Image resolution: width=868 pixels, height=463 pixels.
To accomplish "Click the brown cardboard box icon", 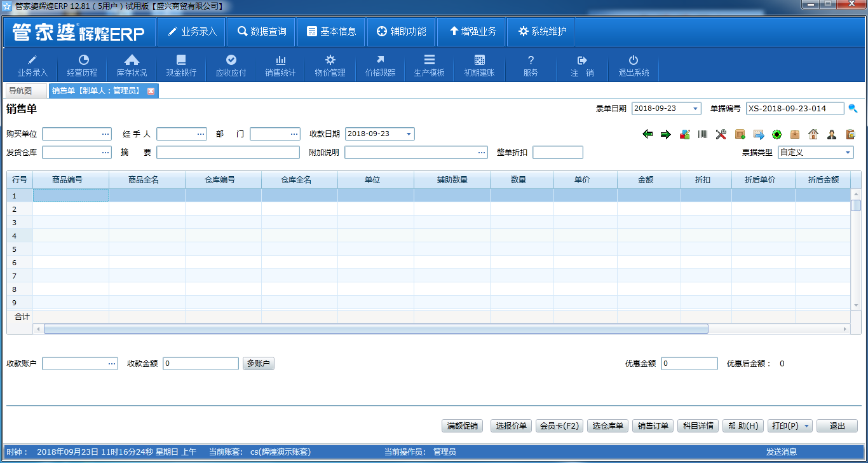I will 795,134.
